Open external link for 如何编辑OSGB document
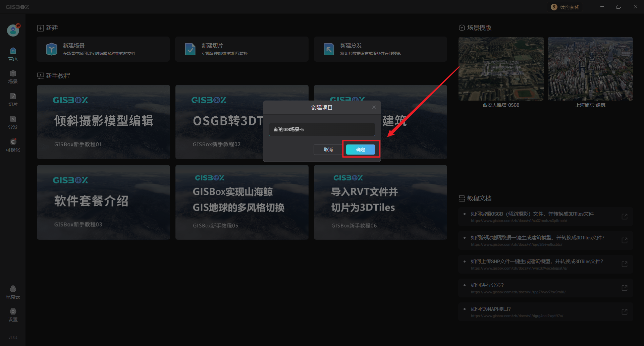644x346 pixels. (x=624, y=217)
